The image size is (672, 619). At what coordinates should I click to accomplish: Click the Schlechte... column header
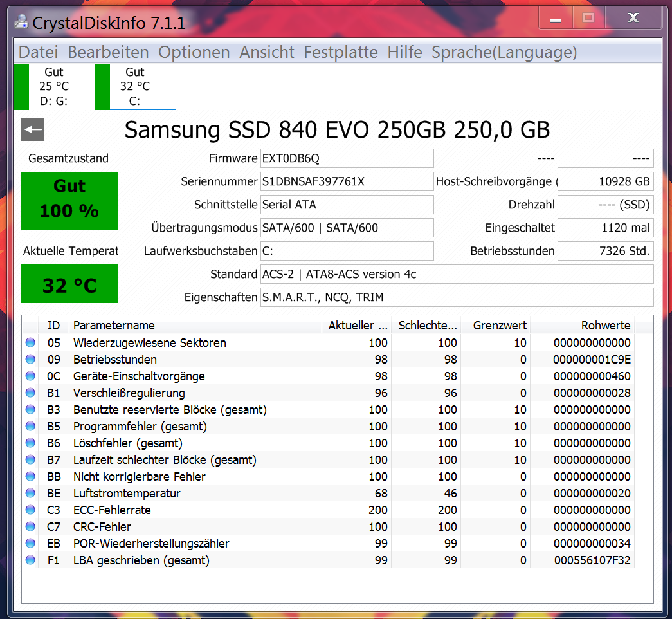click(426, 325)
